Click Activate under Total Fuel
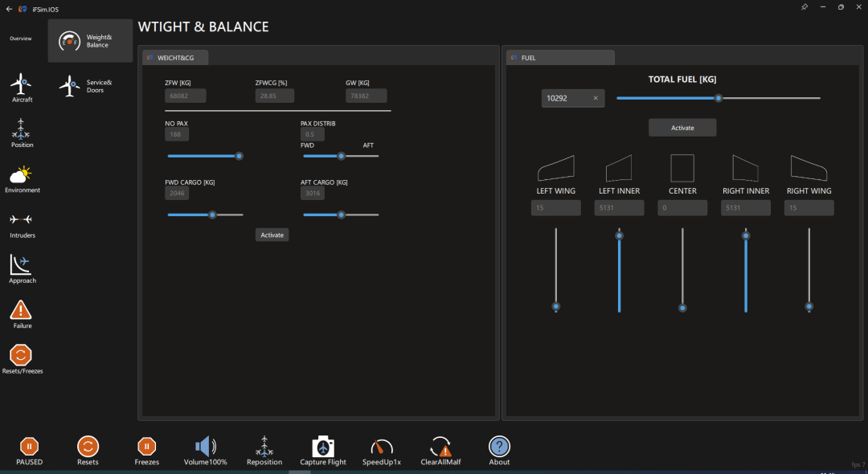 [682, 128]
